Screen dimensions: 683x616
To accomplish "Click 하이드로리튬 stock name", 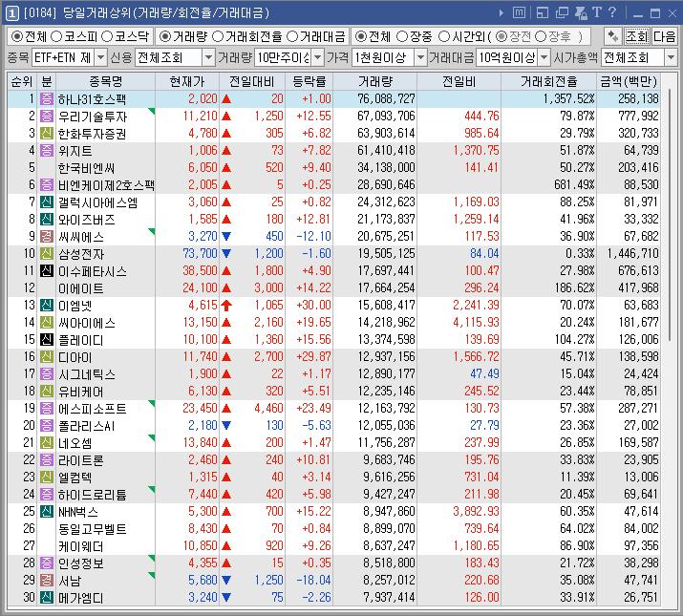I will point(93,495).
